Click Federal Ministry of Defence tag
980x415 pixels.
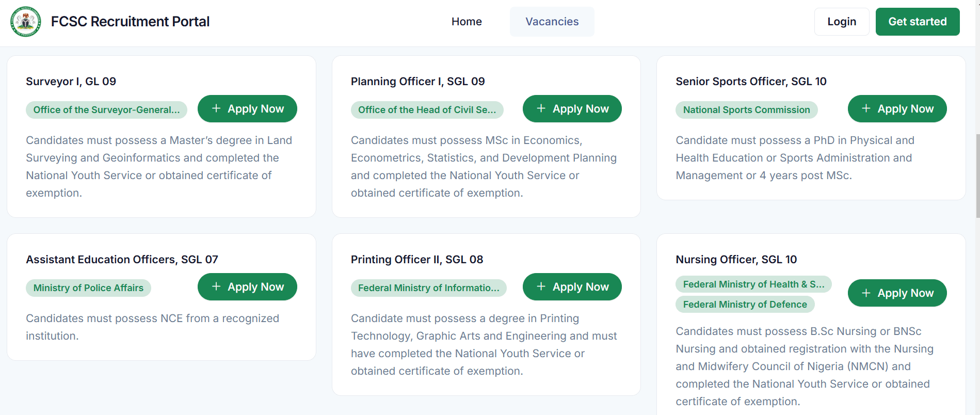[x=745, y=305]
